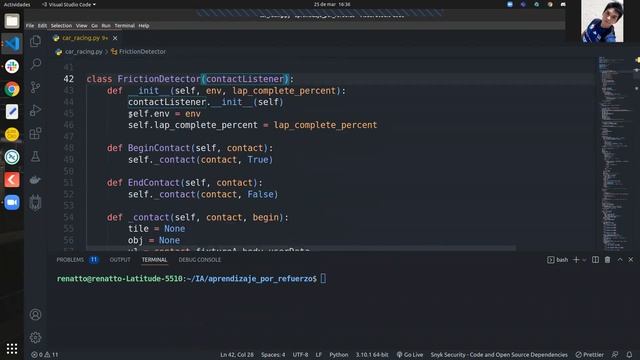Maximize the panel with the chevron up
The image size is (640, 360).
(x=620, y=260)
